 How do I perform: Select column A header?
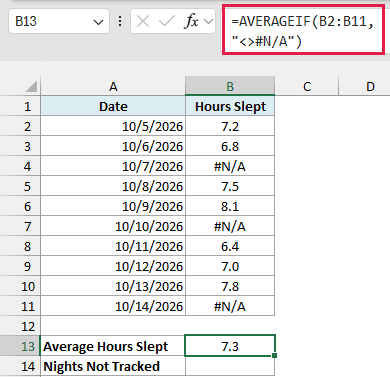pyautogui.click(x=113, y=87)
